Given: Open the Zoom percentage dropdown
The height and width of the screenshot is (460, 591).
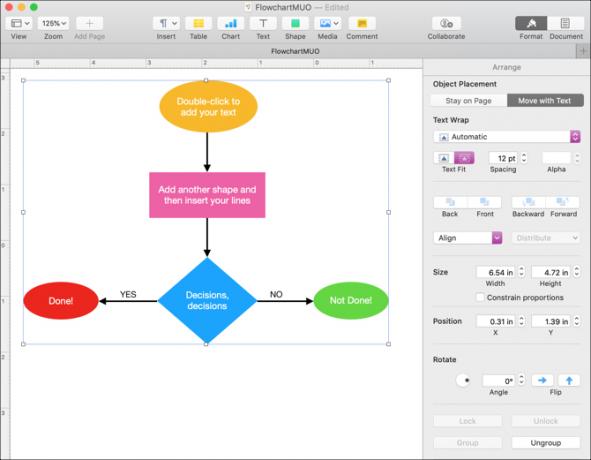Looking at the screenshot, I should tap(54, 23).
